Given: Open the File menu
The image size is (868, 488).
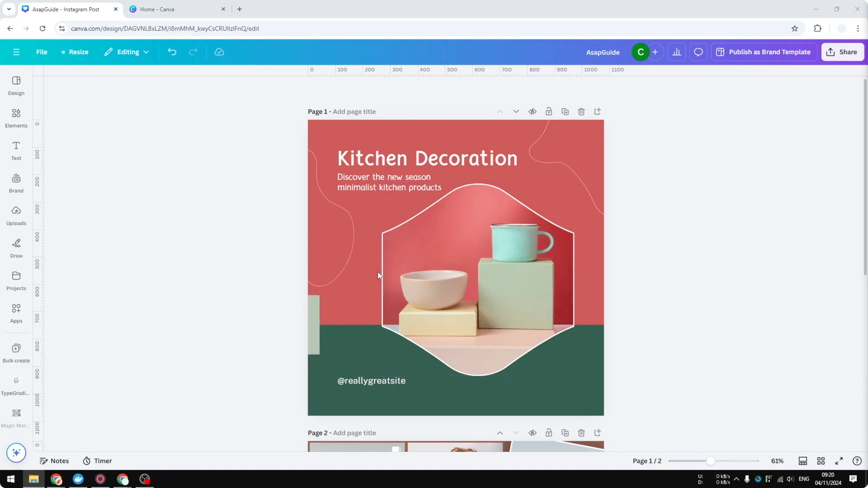Looking at the screenshot, I should pos(42,52).
